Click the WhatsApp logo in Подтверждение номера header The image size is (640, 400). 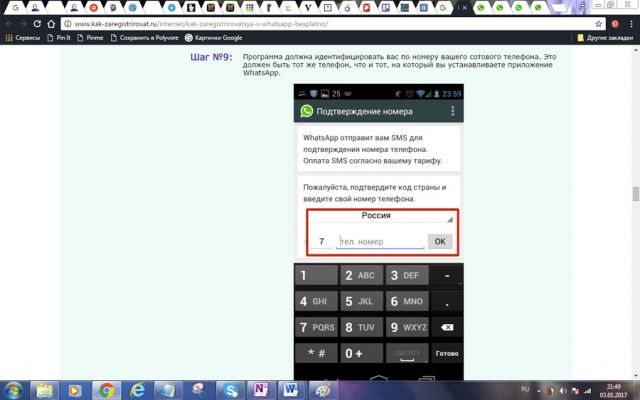click(x=307, y=111)
